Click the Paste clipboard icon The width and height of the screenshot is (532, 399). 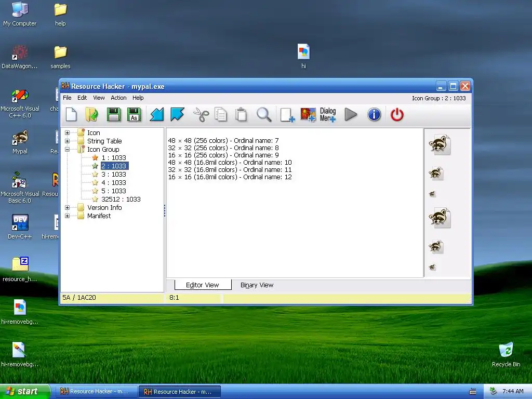[241, 114]
